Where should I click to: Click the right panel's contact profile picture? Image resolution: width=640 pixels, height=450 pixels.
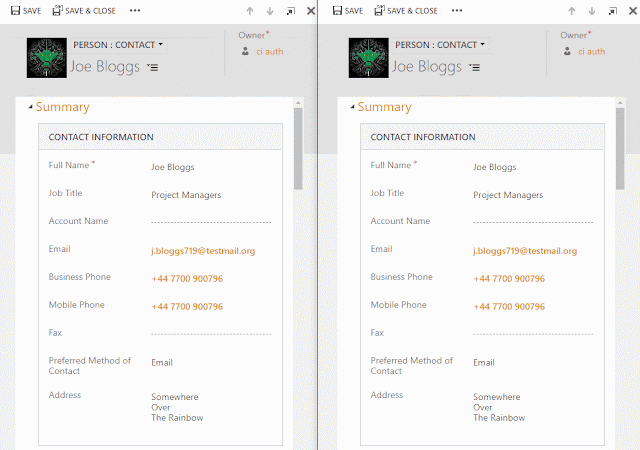368,58
